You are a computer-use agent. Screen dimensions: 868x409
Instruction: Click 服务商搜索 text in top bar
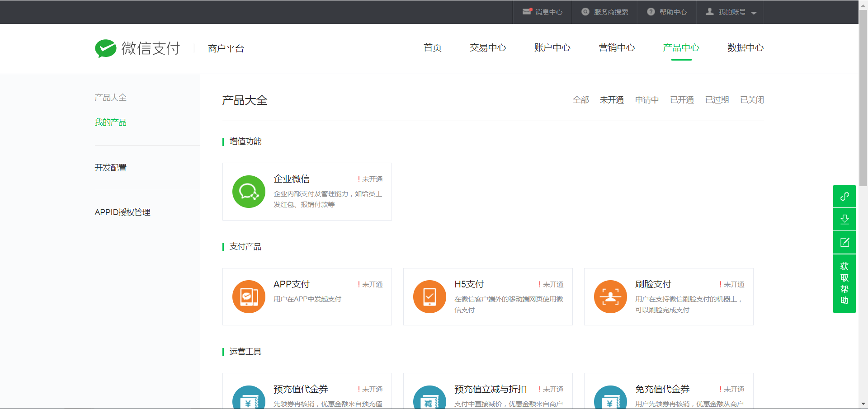(611, 12)
